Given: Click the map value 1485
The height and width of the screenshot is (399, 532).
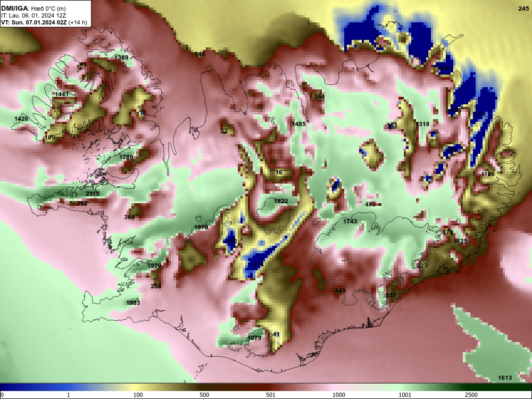Looking at the screenshot, I should [298, 124].
